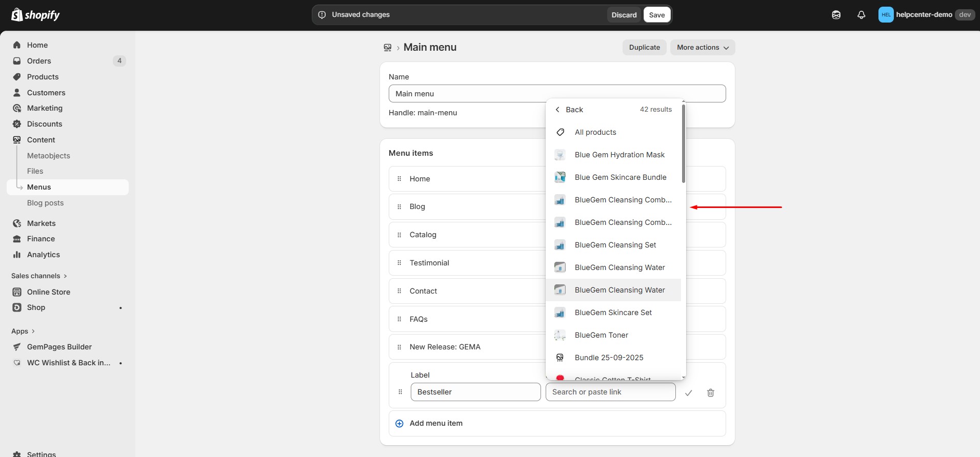Select Menus under Content
The height and width of the screenshot is (457, 980).
pos(68,187)
